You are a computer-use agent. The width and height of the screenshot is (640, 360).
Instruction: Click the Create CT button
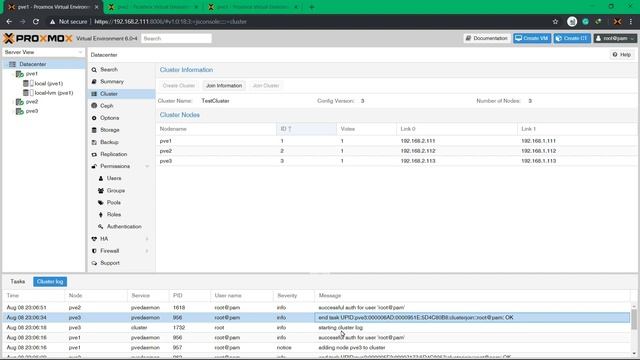click(x=572, y=38)
